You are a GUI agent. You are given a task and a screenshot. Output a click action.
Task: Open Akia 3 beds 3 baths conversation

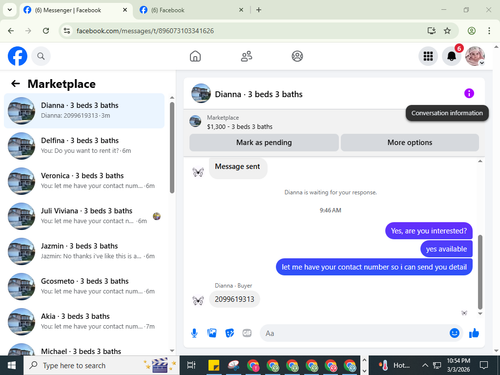click(x=84, y=322)
